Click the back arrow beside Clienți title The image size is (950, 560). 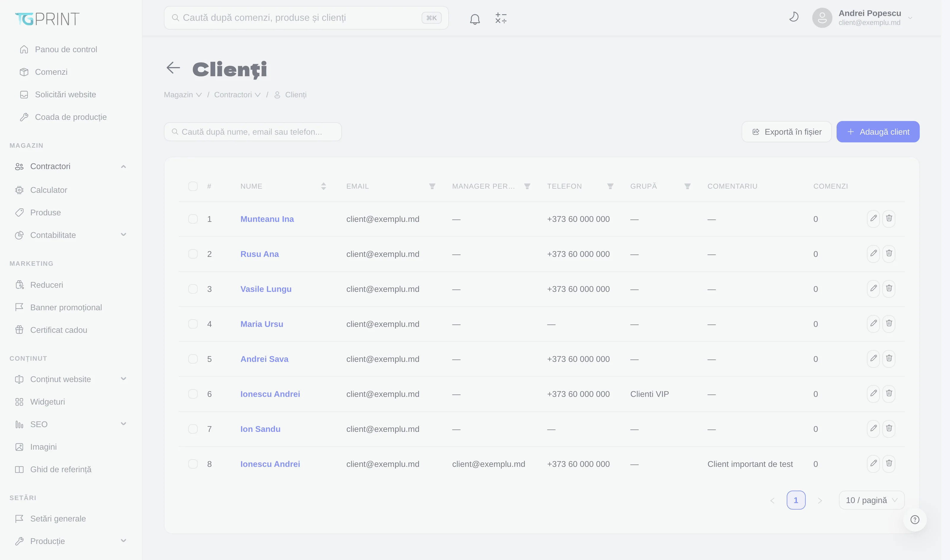tap(173, 68)
